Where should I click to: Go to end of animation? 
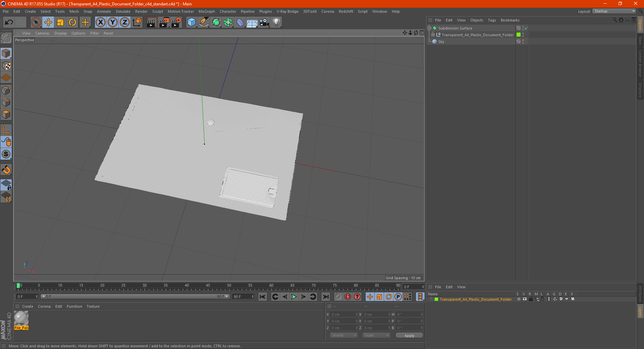325,297
